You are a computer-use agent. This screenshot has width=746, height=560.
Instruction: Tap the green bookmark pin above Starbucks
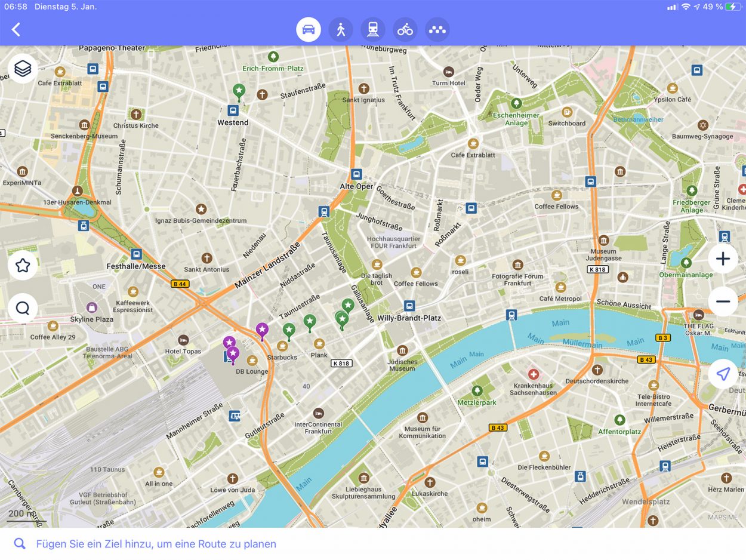(x=289, y=331)
